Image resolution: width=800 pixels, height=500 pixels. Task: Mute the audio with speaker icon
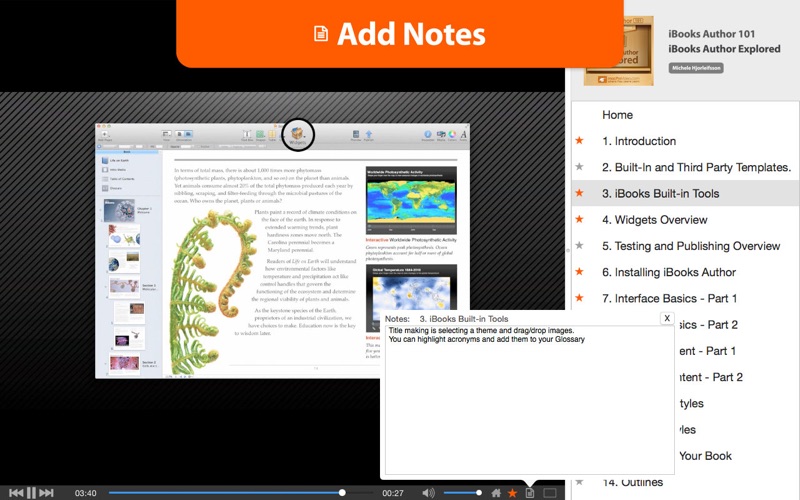429,493
